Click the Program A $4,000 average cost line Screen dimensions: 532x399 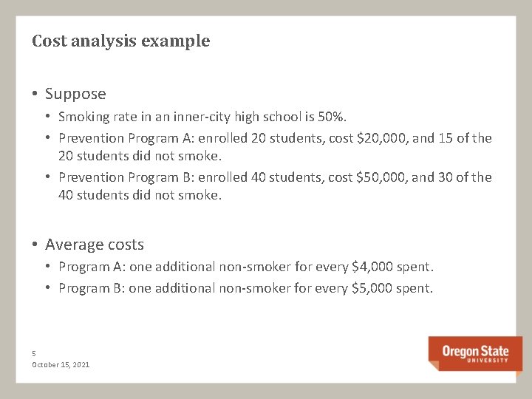246,267
